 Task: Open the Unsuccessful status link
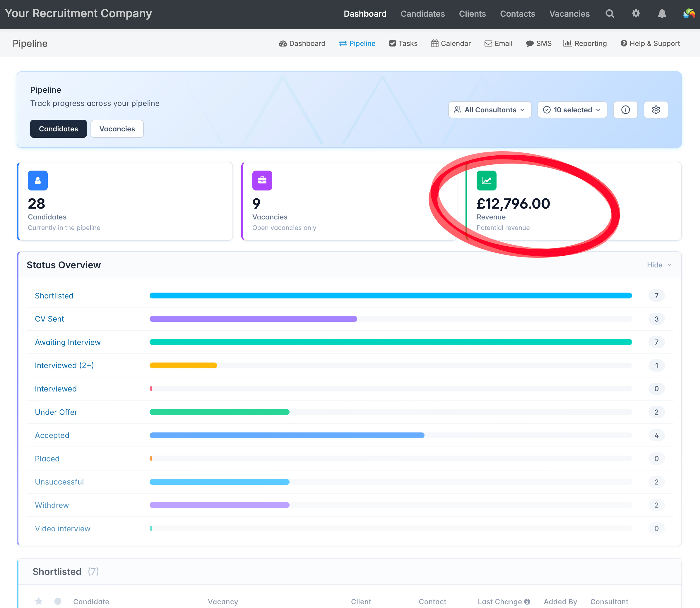tap(59, 482)
